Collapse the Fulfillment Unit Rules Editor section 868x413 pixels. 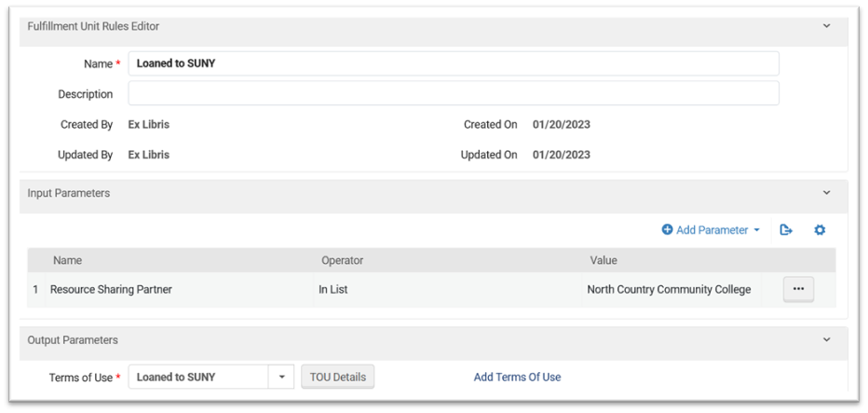tap(826, 26)
